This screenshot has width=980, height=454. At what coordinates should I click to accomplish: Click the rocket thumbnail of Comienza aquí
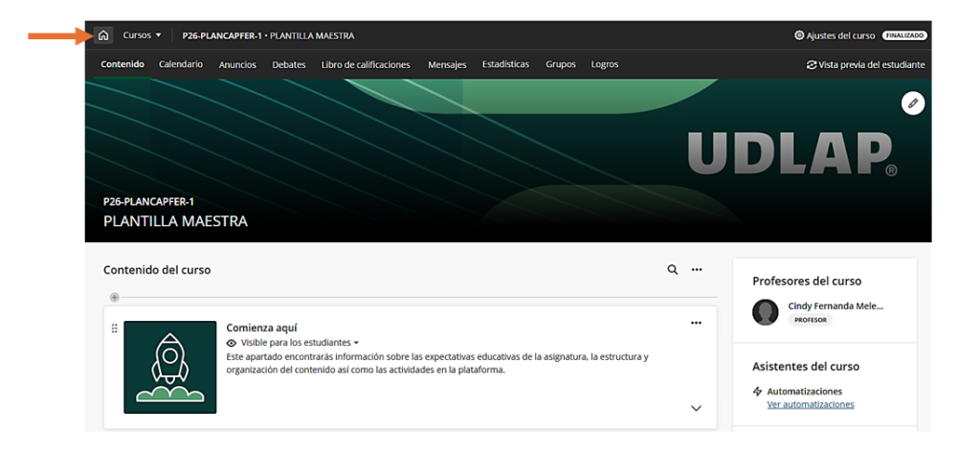(x=170, y=367)
